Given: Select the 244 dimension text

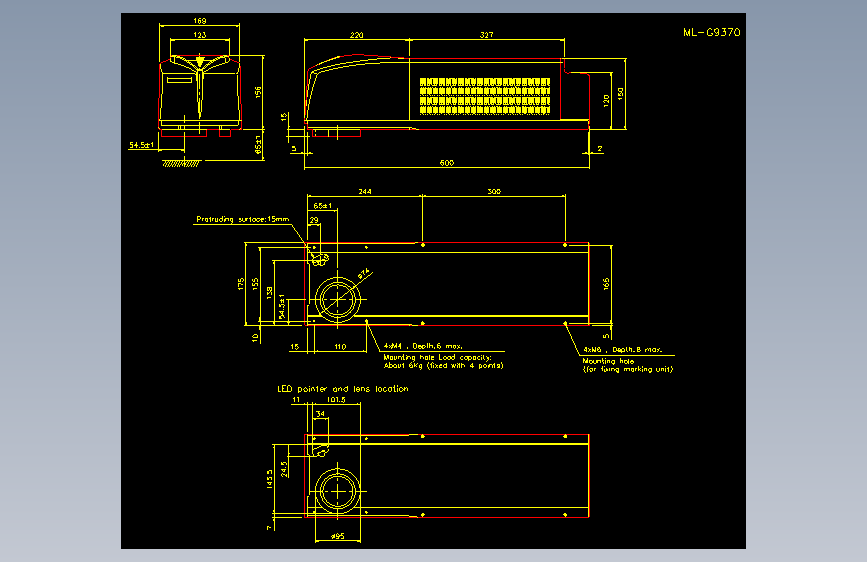Looking at the screenshot, I should 365,191.
